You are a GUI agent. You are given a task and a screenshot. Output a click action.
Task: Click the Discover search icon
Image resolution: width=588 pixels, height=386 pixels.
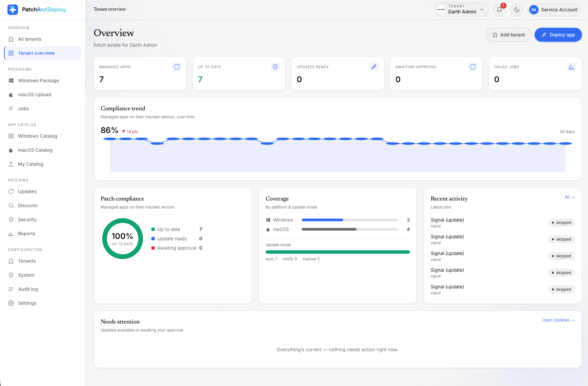(x=11, y=206)
